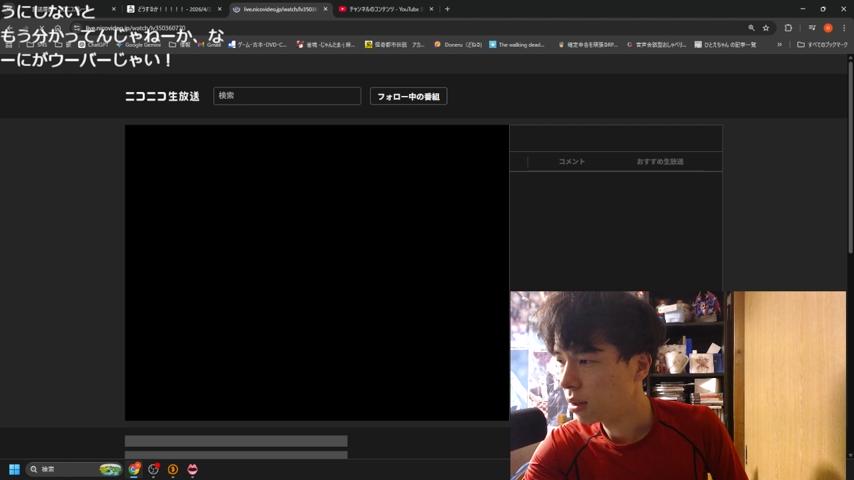Select the おすすめ生放送 tab
Viewport: 854px width, 480px height.
coord(660,162)
